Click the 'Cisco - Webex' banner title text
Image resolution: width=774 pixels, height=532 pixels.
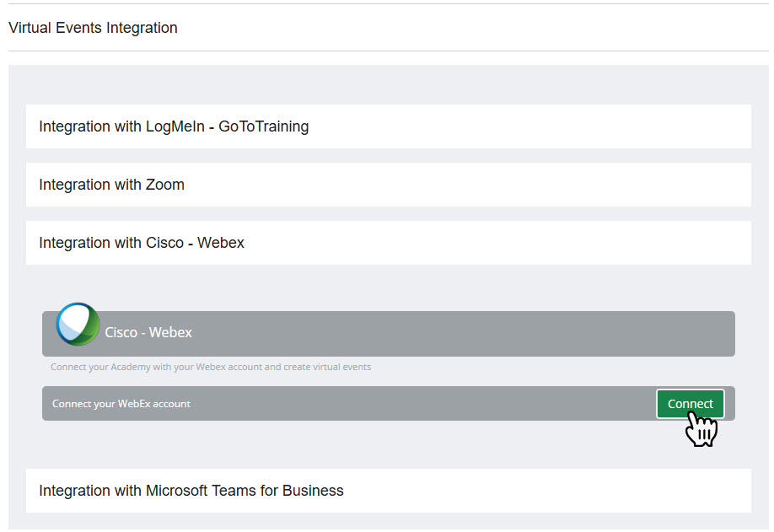pyautogui.click(x=148, y=333)
